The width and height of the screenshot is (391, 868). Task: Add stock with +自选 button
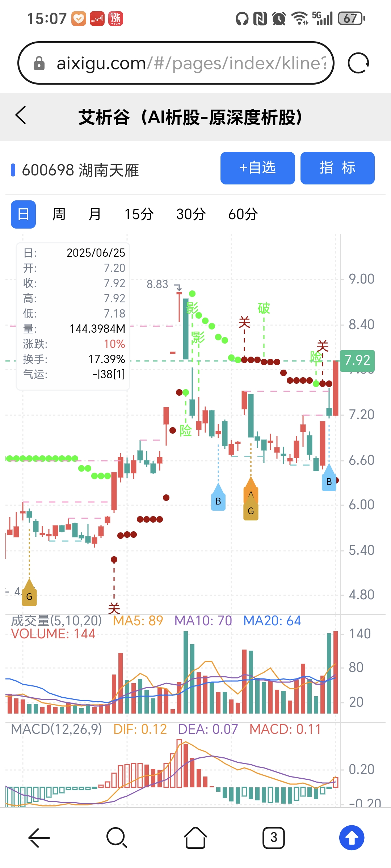(258, 168)
